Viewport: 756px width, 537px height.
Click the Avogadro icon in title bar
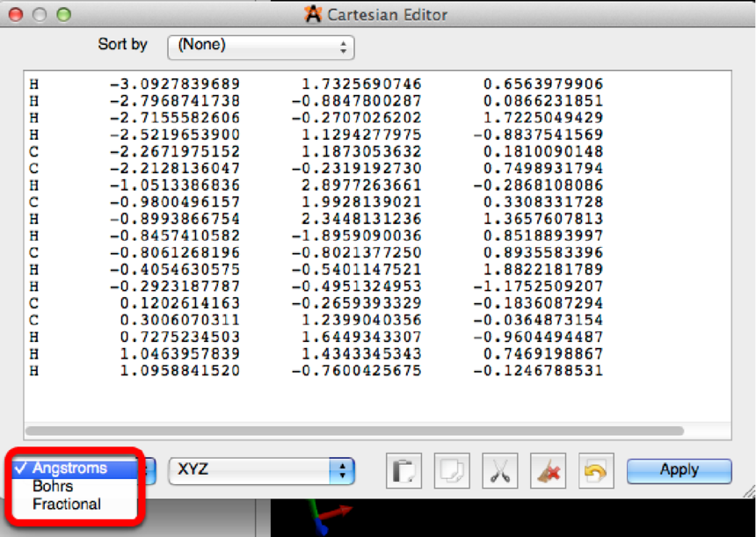[x=312, y=14]
